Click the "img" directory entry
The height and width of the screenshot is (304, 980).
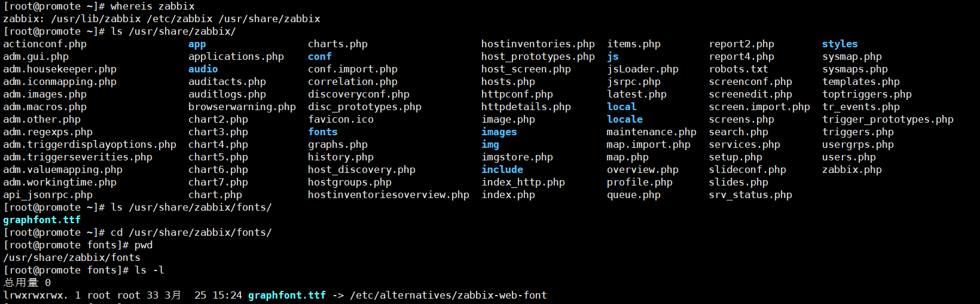point(490,145)
